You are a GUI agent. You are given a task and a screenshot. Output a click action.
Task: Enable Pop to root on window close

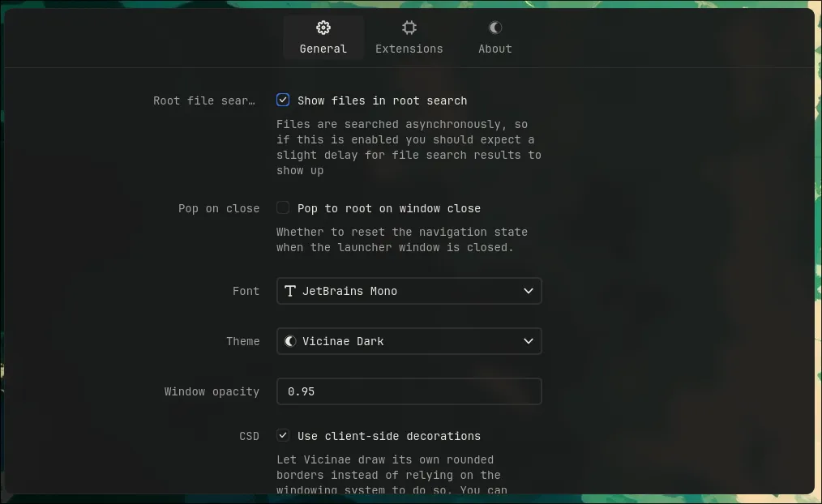[283, 208]
